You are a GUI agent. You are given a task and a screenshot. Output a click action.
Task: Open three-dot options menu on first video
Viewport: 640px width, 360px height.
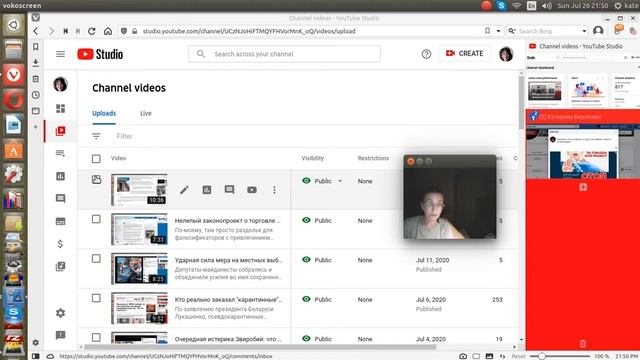click(x=274, y=190)
